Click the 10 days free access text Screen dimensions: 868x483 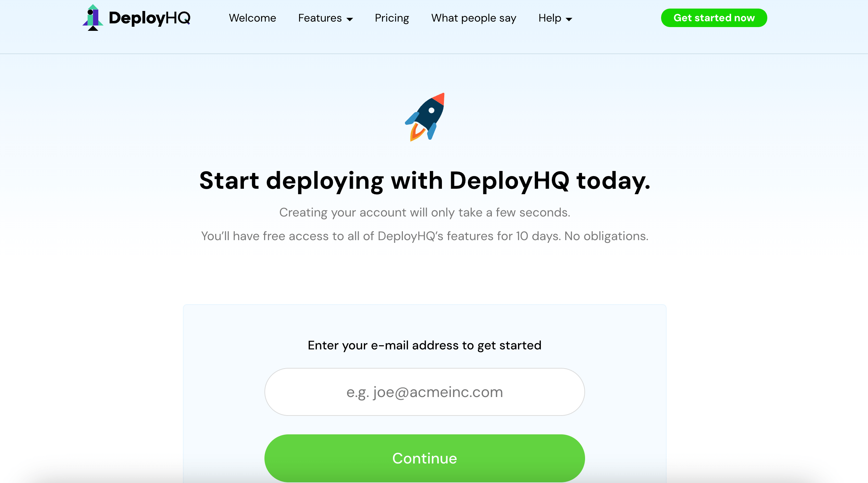coord(424,236)
